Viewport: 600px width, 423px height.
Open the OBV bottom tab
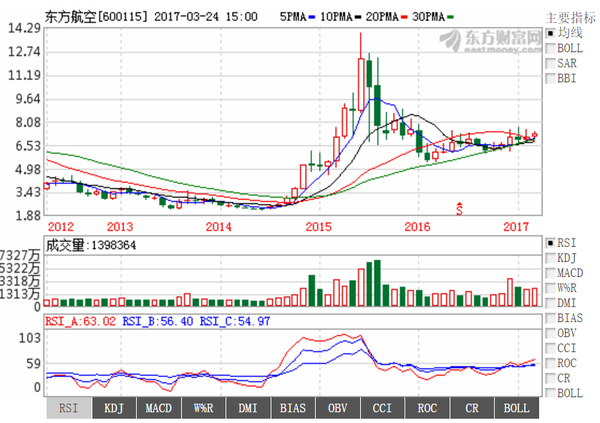338,408
